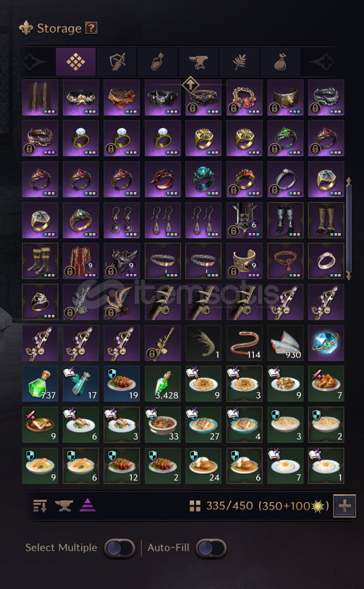Open the leaf gathering materials tab
This screenshot has width=364, height=589.
[x=239, y=62]
